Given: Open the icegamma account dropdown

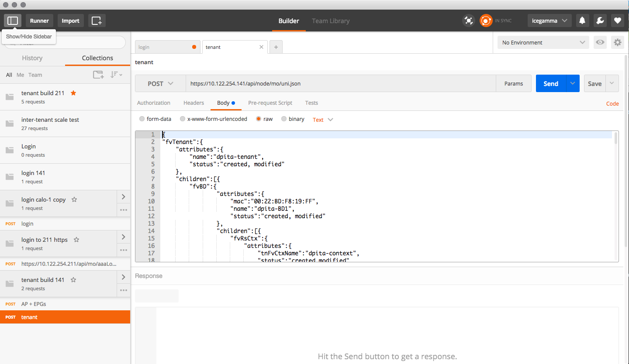Looking at the screenshot, I should click(550, 21).
